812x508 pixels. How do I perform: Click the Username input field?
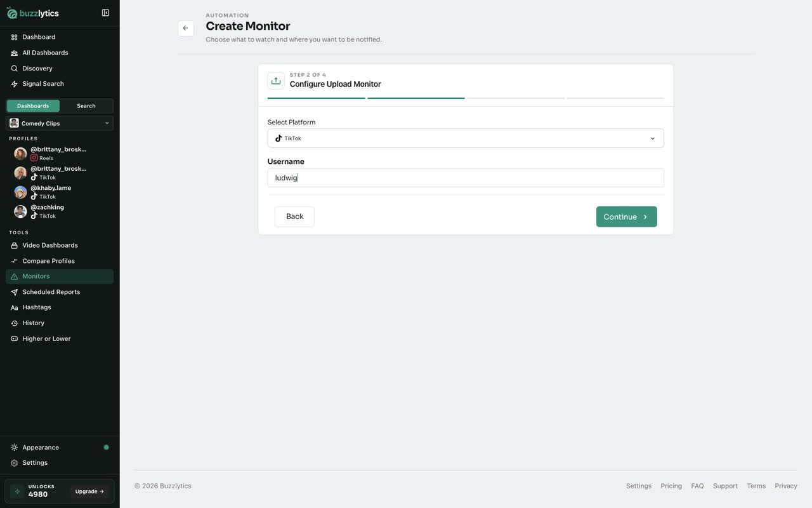click(466, 178)
